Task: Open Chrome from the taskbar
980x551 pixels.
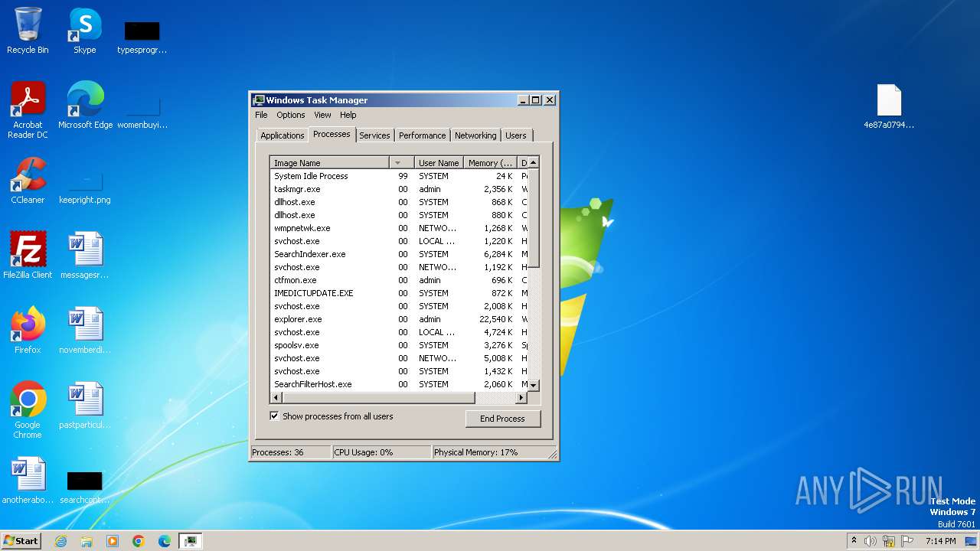Action: (139, 541)
